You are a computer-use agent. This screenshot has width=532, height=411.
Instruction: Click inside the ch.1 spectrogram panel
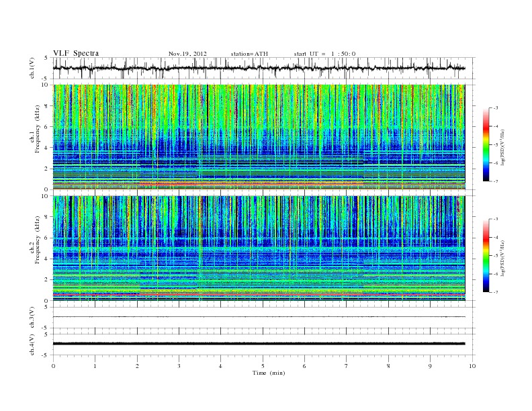[259, 137]
